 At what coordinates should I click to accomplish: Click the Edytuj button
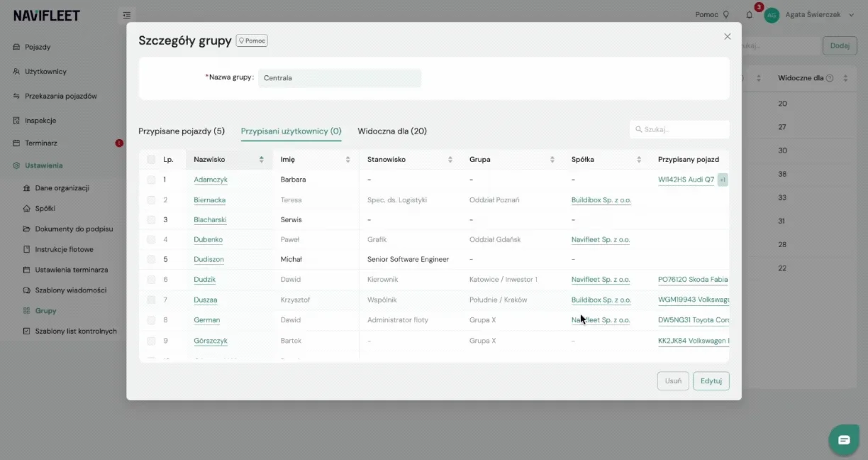(x=711, y=381)
